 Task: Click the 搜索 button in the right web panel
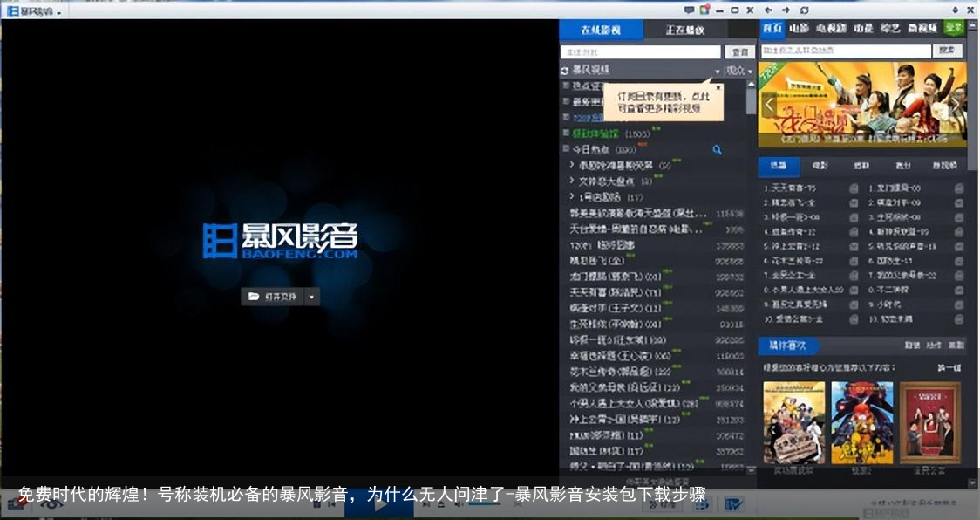[949, 50]
